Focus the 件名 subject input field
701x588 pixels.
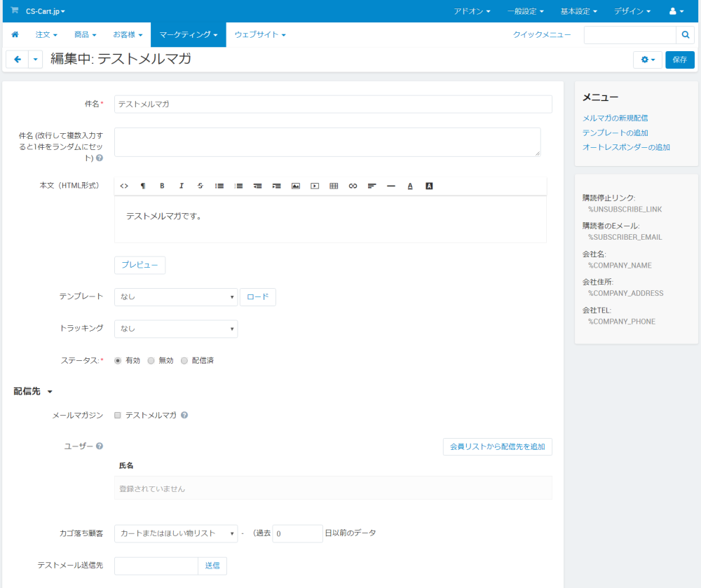click(333, 104)
